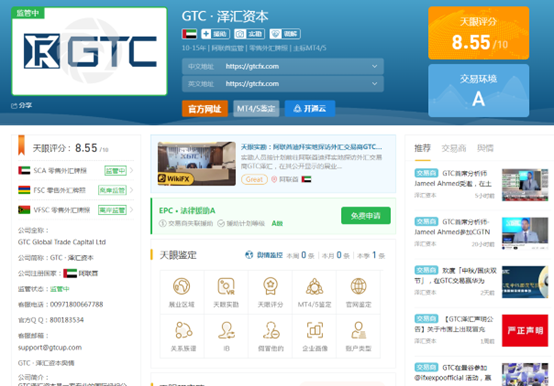
Task: Expand the 中文地址 URL dropdown
Action: [374, 66]
